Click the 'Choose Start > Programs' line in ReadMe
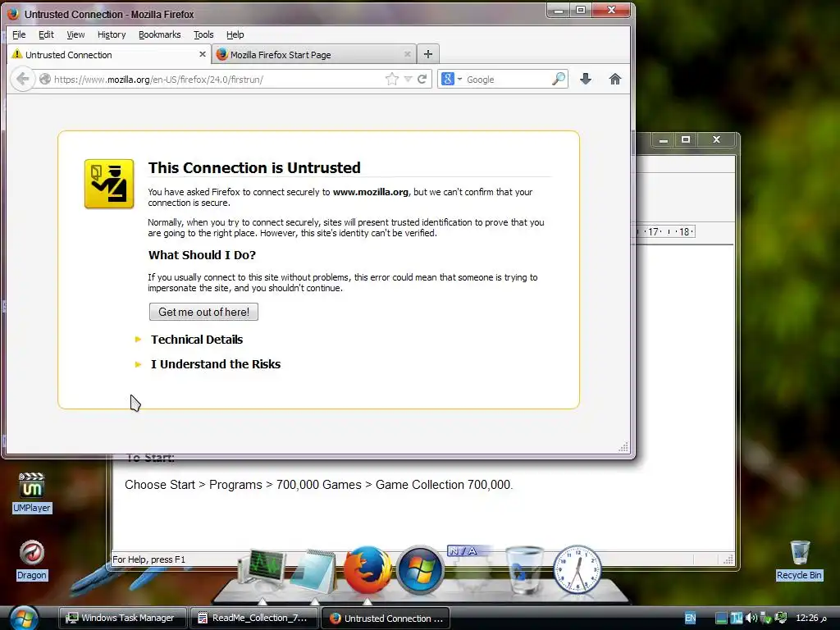Screen dimensions: 840x630 (319, 485)
